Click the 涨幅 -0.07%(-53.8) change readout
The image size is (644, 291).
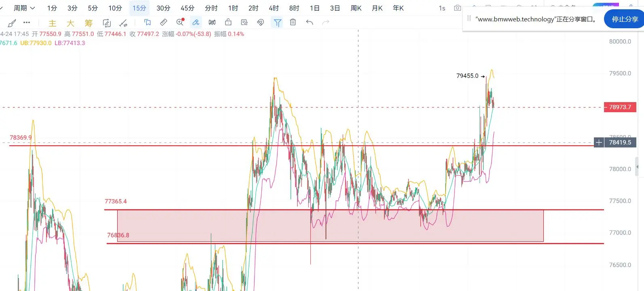[187, 34]
